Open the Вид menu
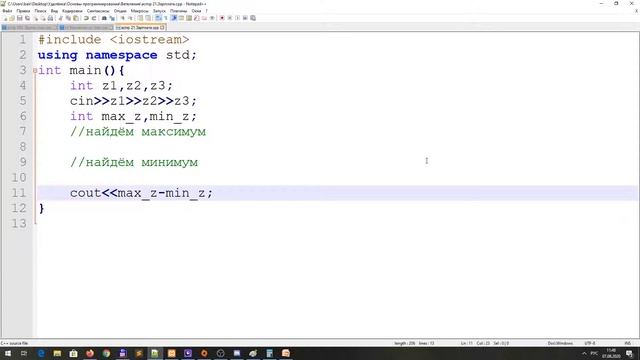This screenshot has height=360, width=640. 54,11
